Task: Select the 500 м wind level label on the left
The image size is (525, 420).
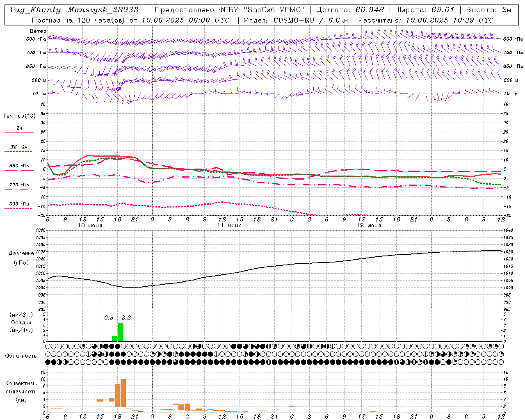Action: coord(39,80)
